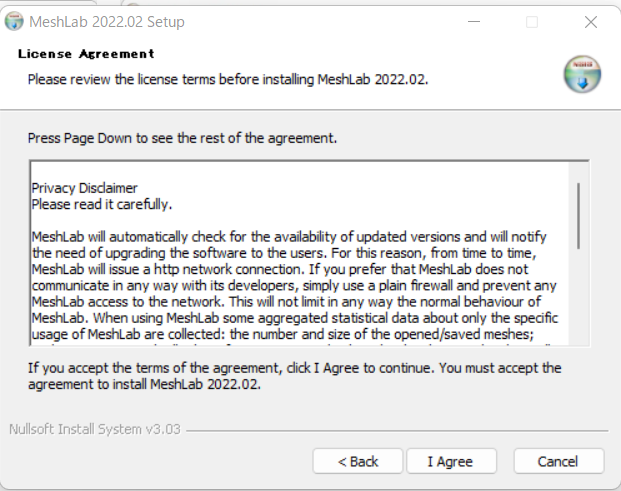The height and width of the screenshot is (491, 621).
Task: Click scrollbar track above the thumb
Action: (579, 172)
